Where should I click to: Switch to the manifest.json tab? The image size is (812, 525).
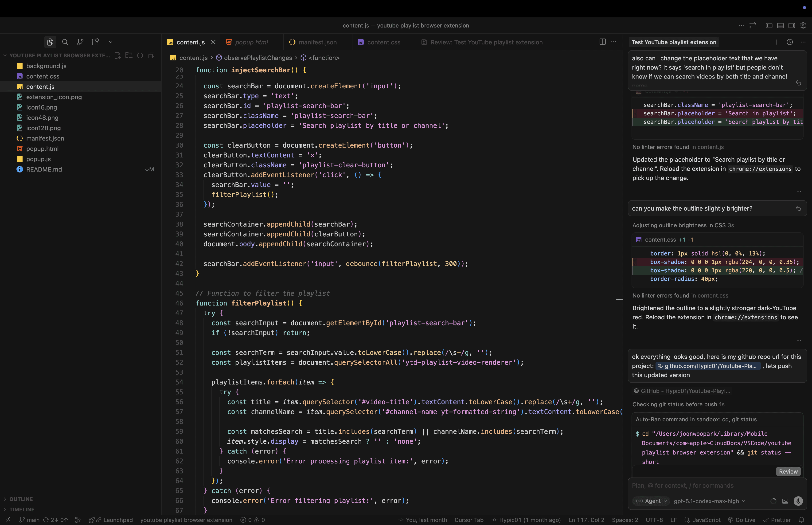point(317,42)
